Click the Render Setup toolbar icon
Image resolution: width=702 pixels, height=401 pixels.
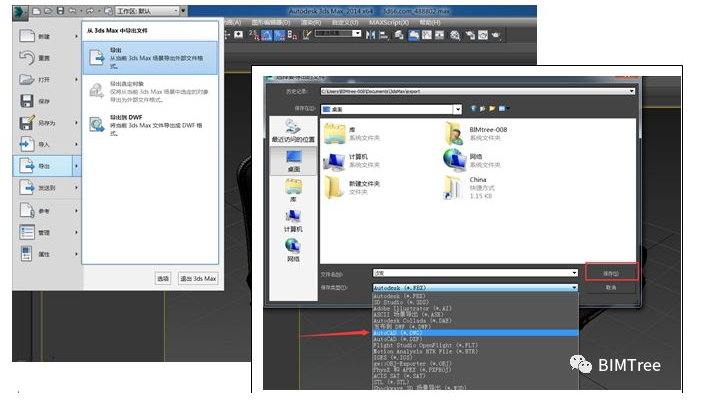(470, 34)
